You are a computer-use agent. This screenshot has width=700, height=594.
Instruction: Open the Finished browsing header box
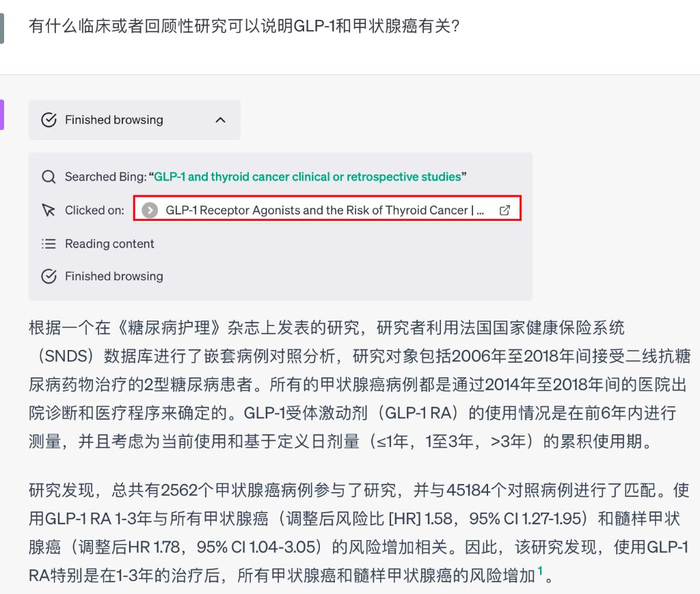(135, 120)
